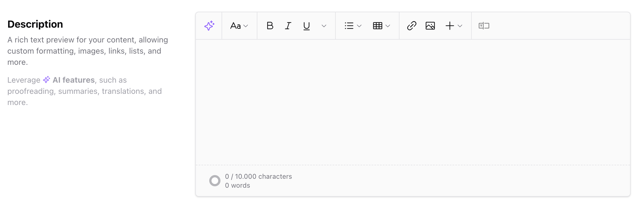Open the list options dropdown
Screen dimensions: 644x210
[353, 26]
